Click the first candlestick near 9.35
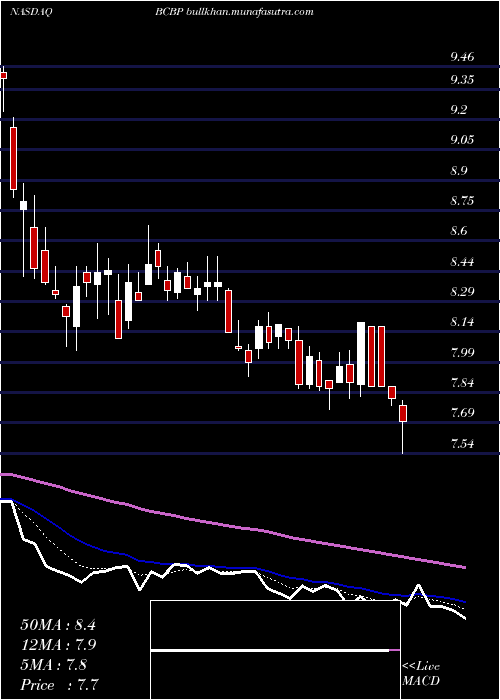500x700 pixels. coord(4,89)
